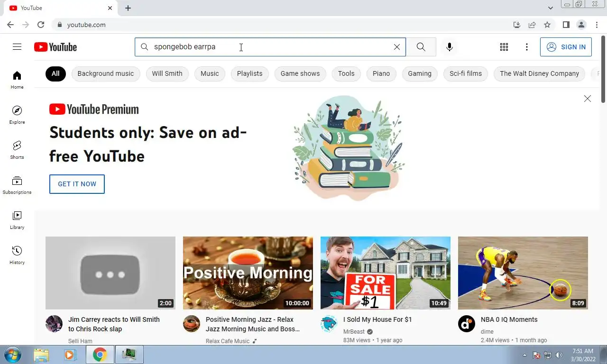Open NBA 0 IQ Moments thumbnail

pyautogui.click(x=523, y=273)
